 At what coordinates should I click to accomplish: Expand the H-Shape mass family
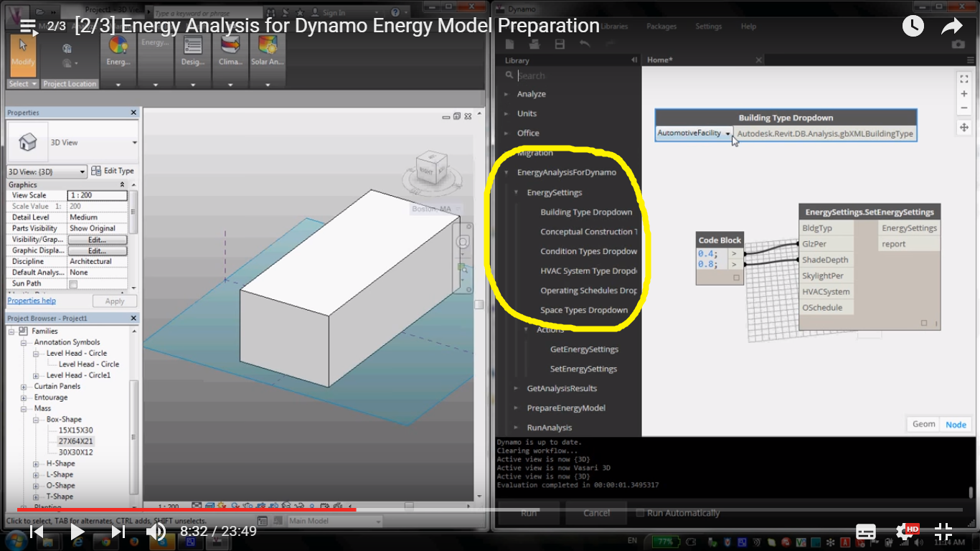36,464
